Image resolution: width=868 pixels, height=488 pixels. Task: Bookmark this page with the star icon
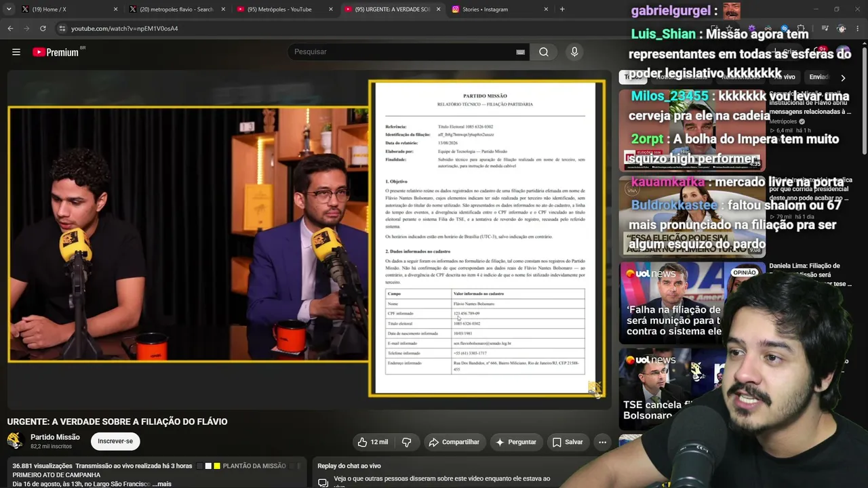click(x=730, y=28)
